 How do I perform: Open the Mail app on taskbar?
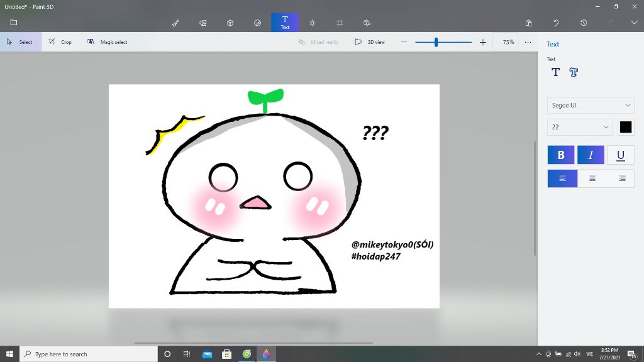click(x=207, y=354)
